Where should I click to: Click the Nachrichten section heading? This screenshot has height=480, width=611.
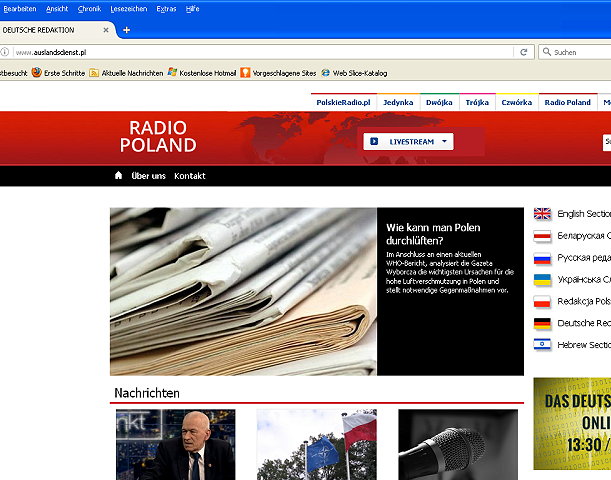click(147, 393)
